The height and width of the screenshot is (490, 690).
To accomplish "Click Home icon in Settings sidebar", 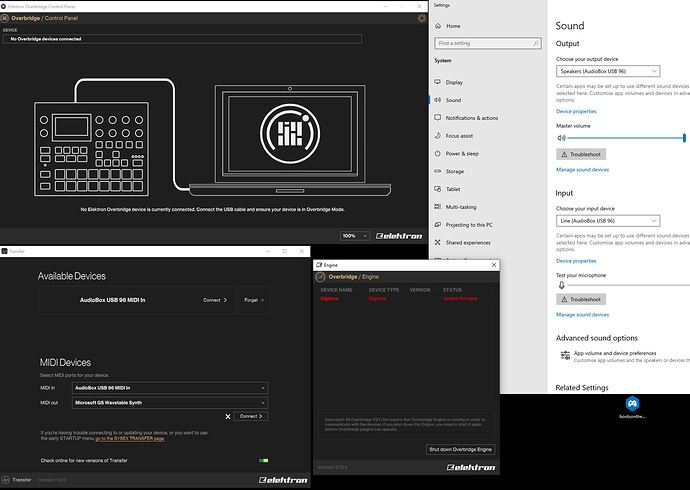I will click(x=438, y=26).
